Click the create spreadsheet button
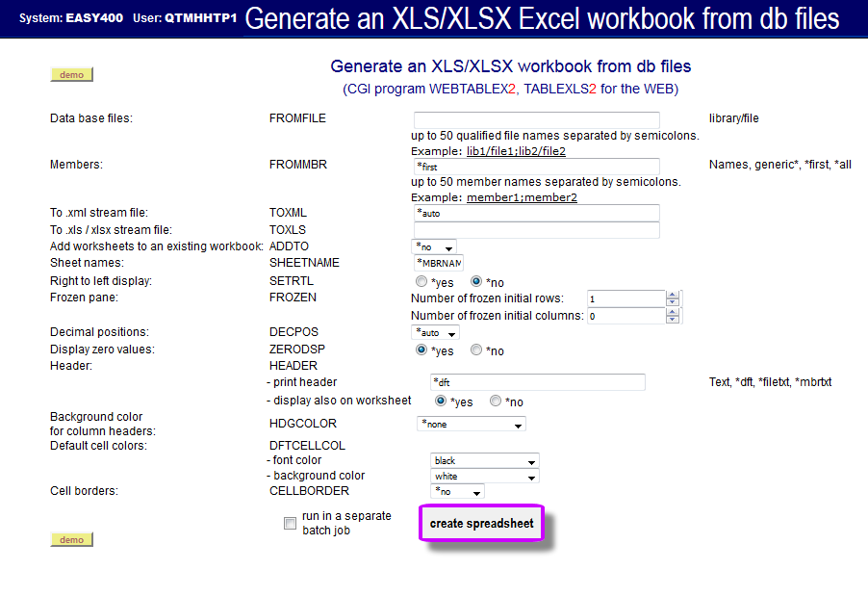 481,524
